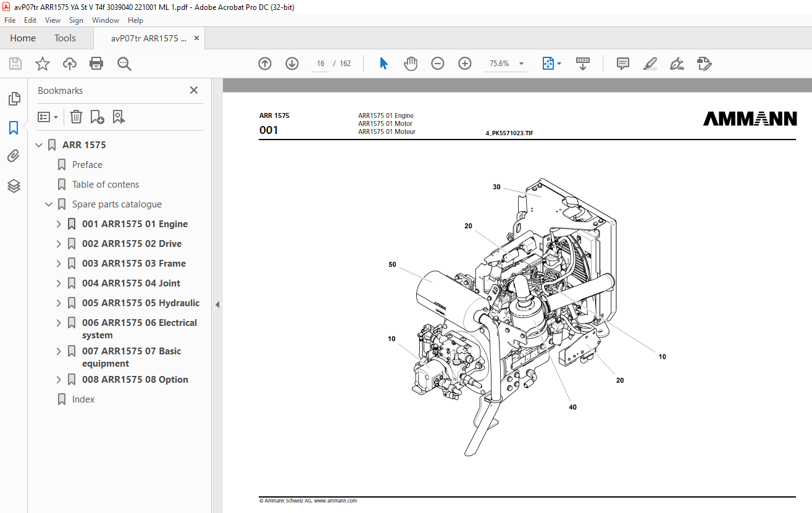812x513 pixels.
Task: Add a sticky note comment
Action: [x=623, y=64]
